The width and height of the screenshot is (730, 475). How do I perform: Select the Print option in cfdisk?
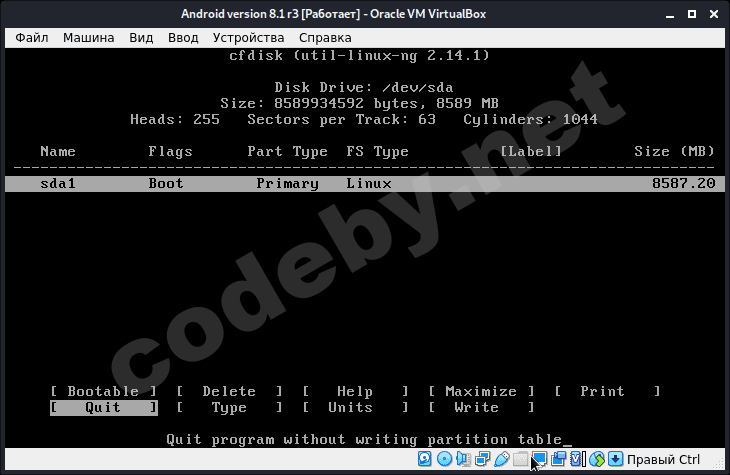(607, 392)
